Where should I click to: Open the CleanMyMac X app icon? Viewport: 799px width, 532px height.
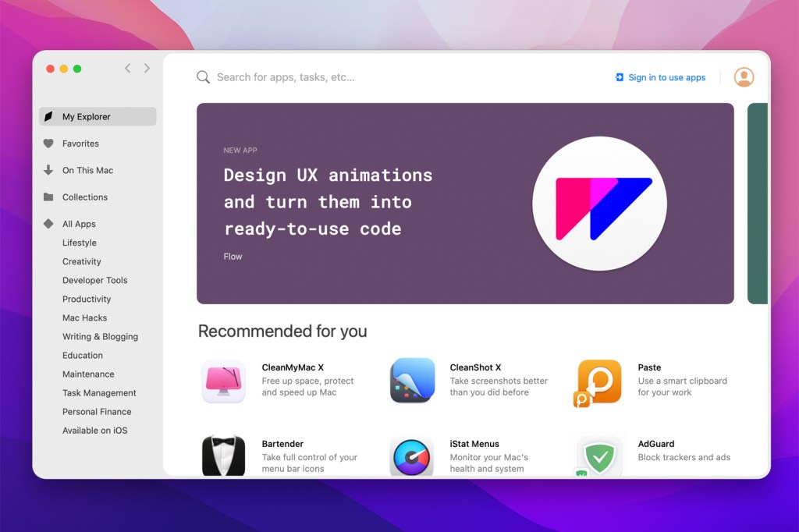224,381
